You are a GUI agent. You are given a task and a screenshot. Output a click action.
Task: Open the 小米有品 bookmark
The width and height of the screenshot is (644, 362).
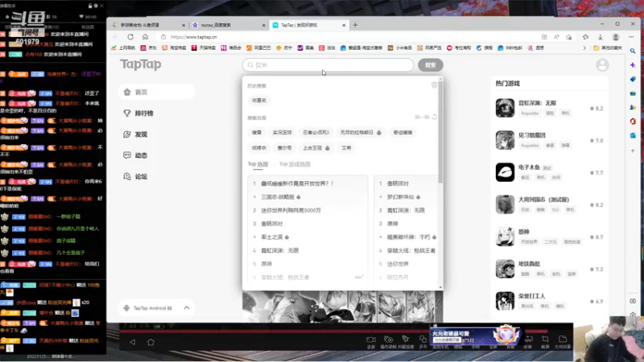[x=399, y=48]
